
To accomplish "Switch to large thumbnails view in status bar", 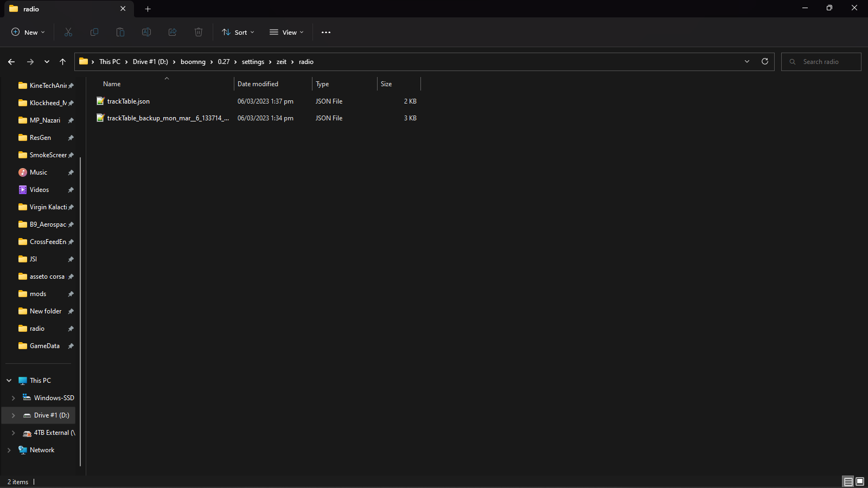I will click(x=860, y=481).
